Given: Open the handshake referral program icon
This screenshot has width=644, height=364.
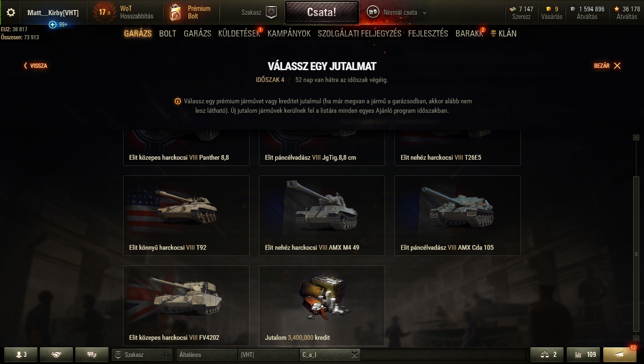Looking at the screenshot, I should pyautogui.click(x=56, y=355).
